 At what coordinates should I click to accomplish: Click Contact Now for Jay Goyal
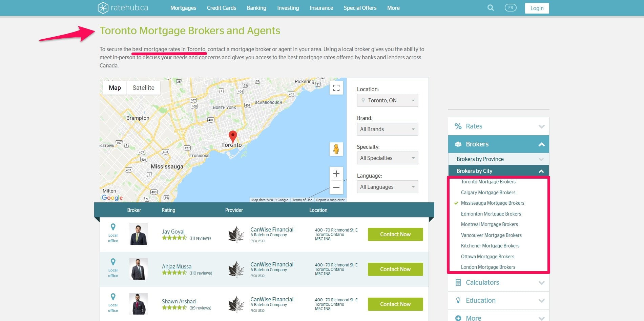coord(395,234)
